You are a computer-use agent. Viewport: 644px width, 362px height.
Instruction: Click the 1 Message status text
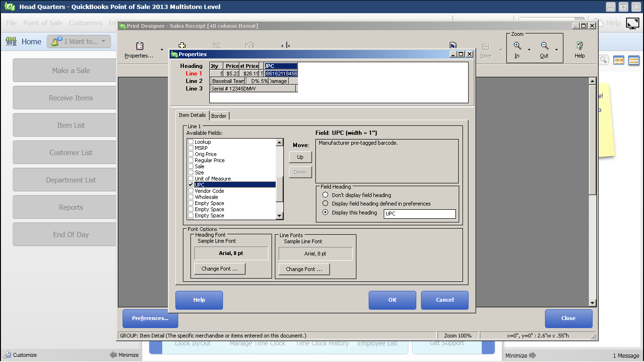point(626,355)
